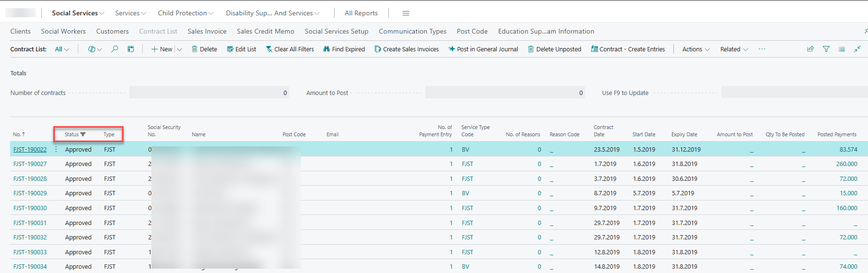This screenshot has height=273, width=868.
Task: Show more toolbar options via the ellipsis
Action: [x=762, y=49]
